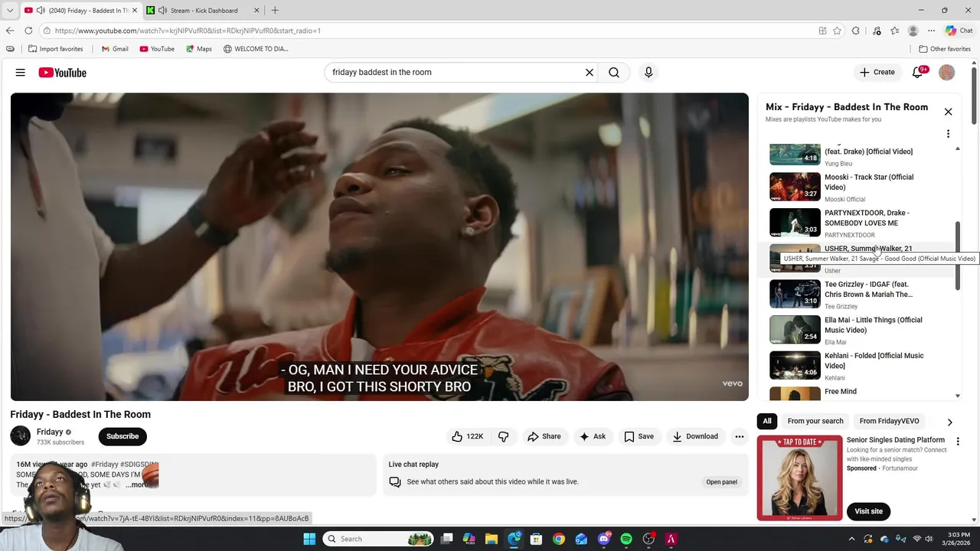Save the video to a playlist

tap(639, 436)
